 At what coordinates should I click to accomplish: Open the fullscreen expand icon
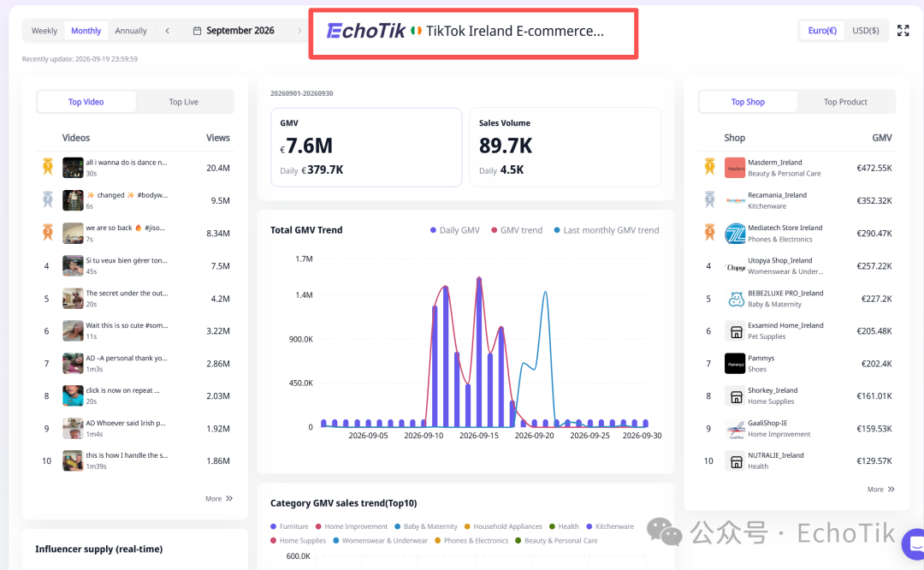pos(903,31)
